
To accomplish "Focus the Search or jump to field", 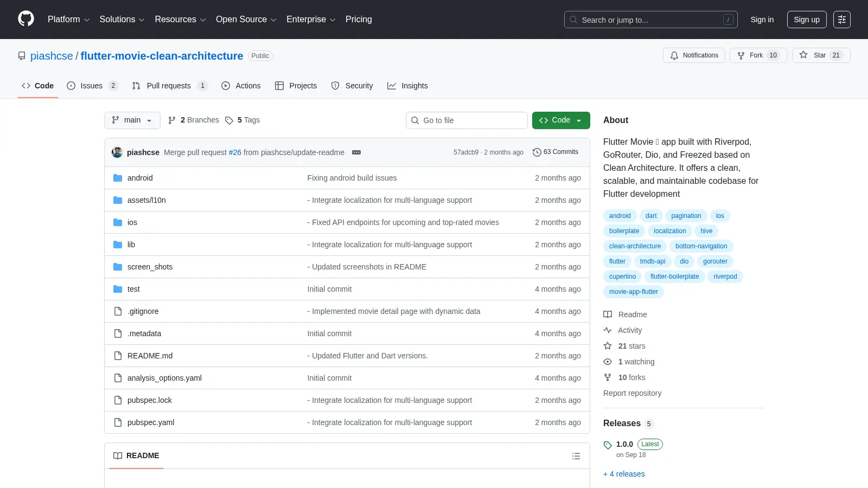I will 651,20.
